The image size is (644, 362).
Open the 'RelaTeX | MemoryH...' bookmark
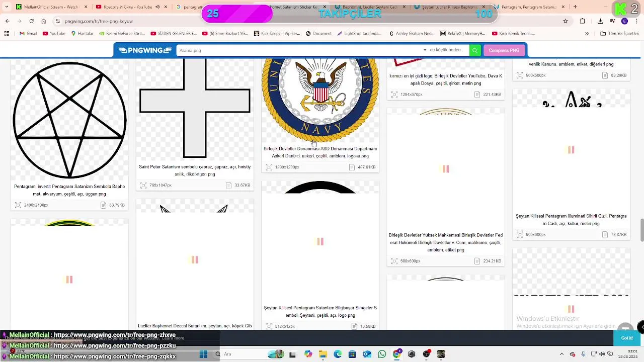point(463,34)
